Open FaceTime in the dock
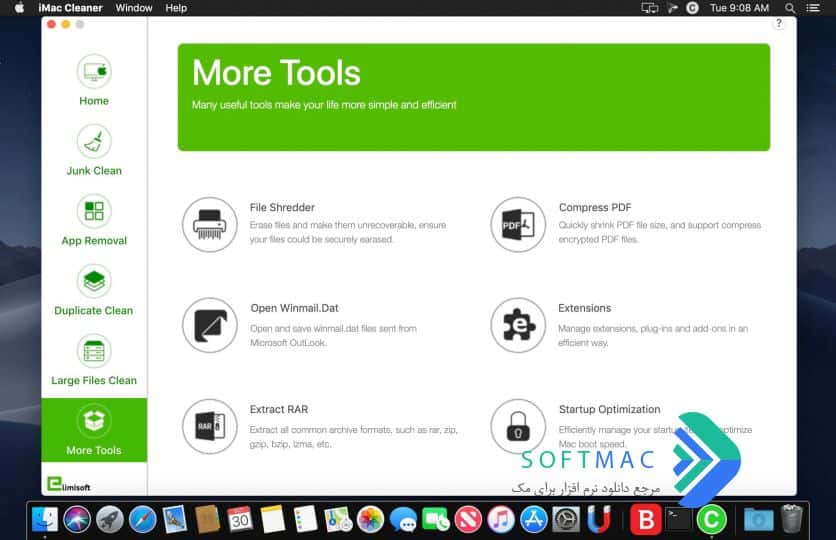 click(436, 519)
